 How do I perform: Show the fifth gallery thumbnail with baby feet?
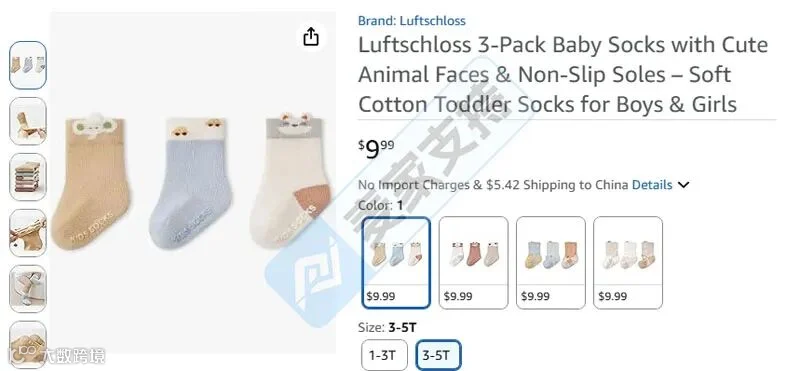pos(28,289)
